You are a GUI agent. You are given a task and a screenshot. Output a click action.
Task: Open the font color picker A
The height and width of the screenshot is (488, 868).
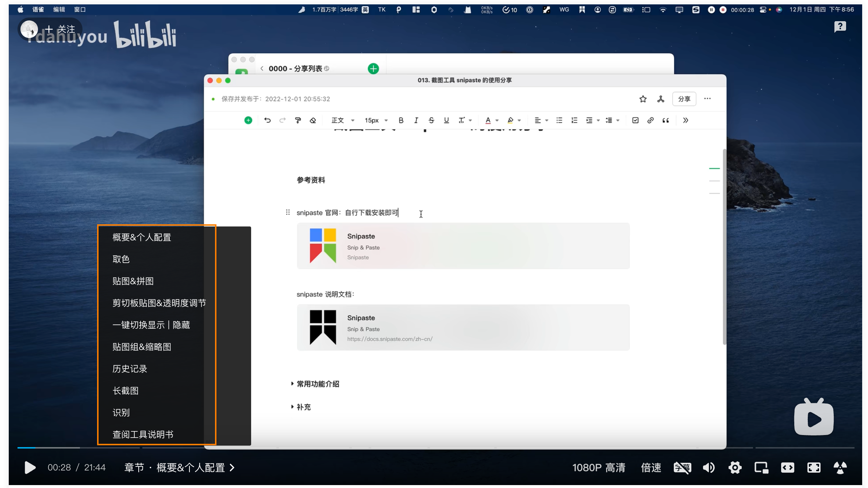pyautogui.click(x=488, y=120)
